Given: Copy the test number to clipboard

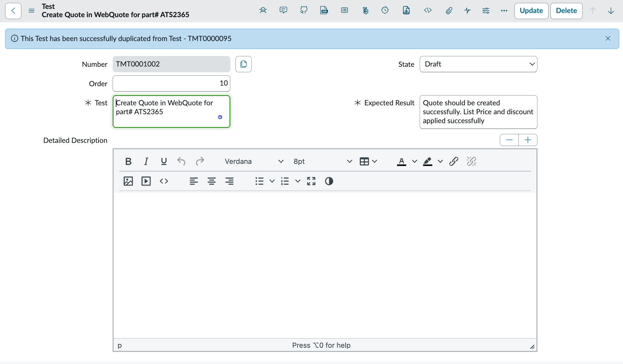Looking at the screenshot, I should [243, 64].
